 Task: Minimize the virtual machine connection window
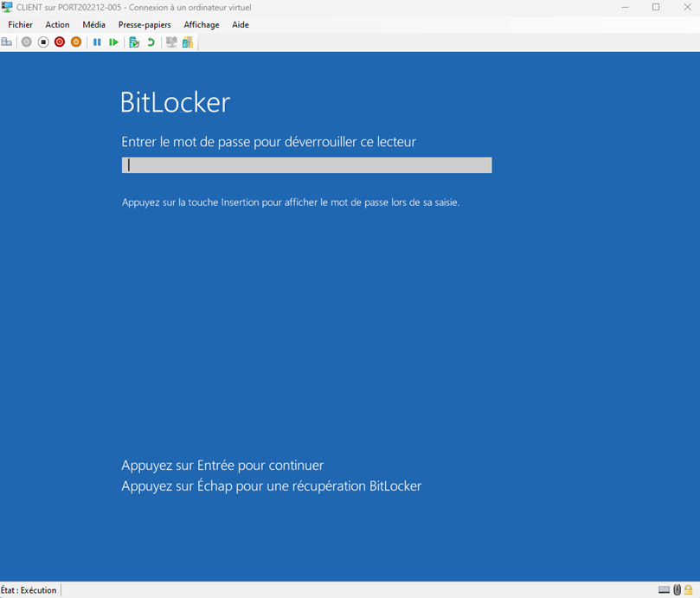pos(625,7)
